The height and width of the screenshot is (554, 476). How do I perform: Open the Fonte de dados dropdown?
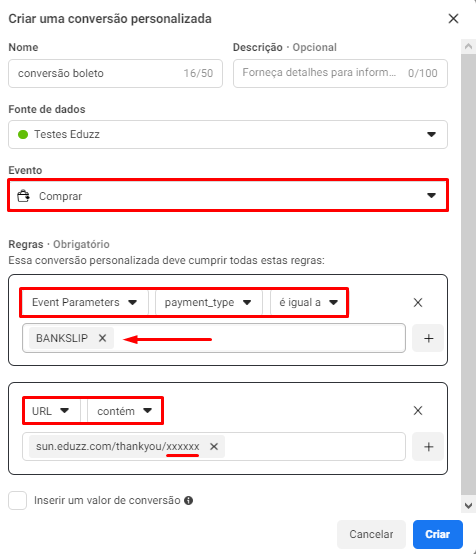pyautogui.click(x=228, y=134)
